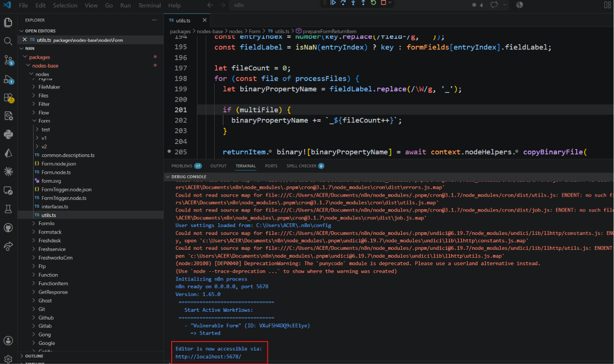Collapse the N8N workspace section

point(21,48)
